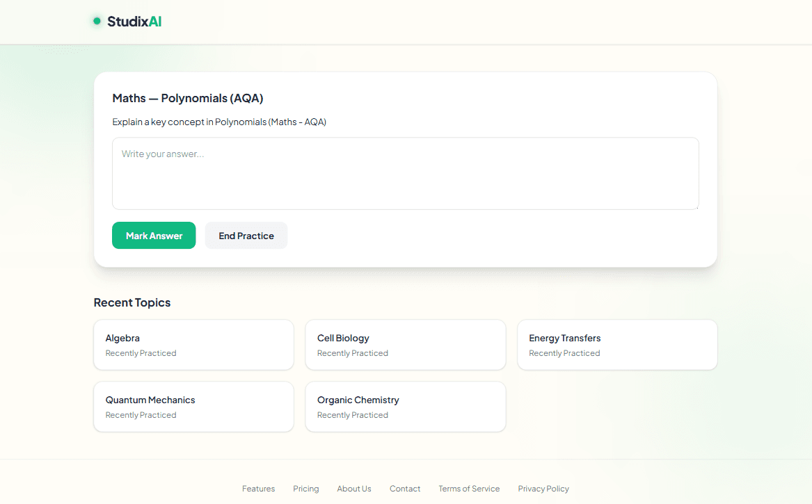Visit the About Us footer link

(354, 489)
